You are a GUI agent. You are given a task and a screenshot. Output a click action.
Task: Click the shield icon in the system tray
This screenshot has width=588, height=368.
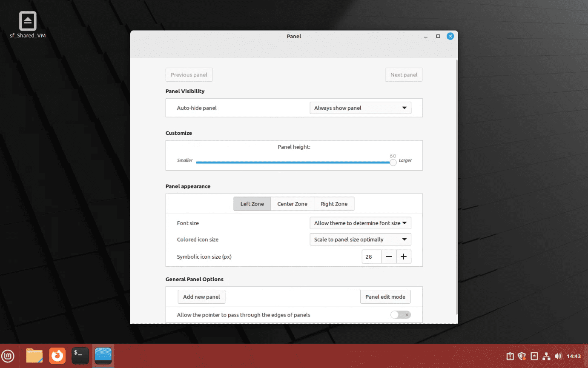click(521, 356)
